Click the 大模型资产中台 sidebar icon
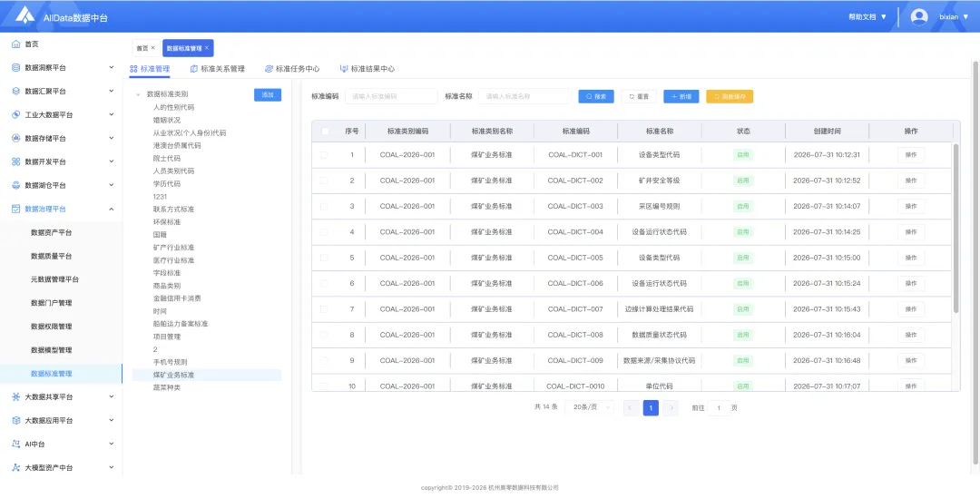 point(16,467)
